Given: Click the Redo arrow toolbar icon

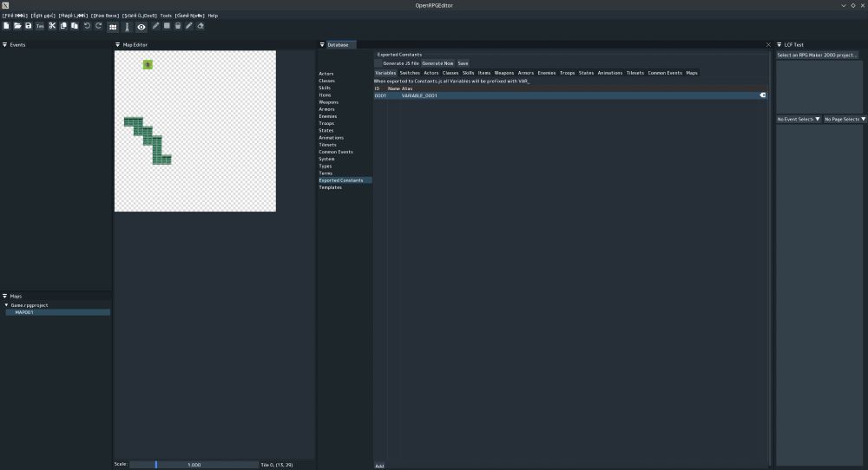Looking at the screenshot, I should tap(99, 26).
